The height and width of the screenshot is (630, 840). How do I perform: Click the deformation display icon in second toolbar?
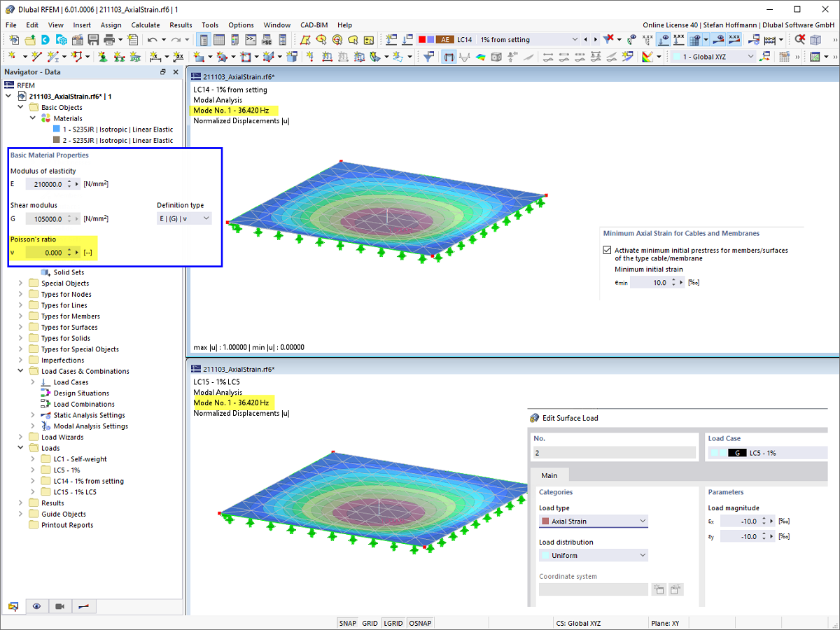pyautogui.click(x=449, y=57)
